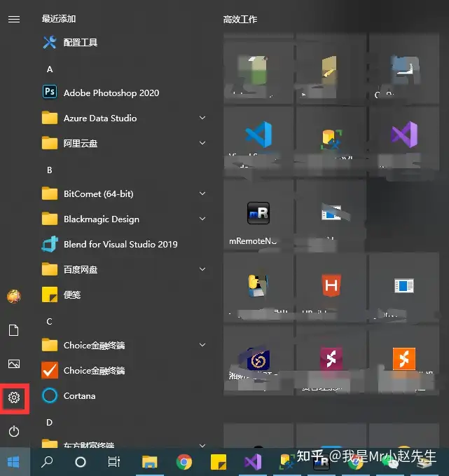The height and width of the screenshot is (476, 449).
Task: Open the dark blue tile with gold swirl
Action: click(258, 360)
